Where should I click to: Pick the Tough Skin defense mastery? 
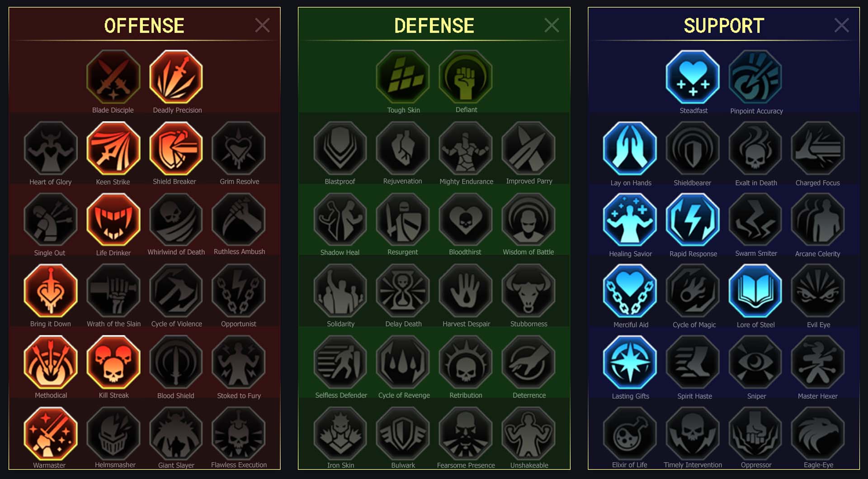click(403, 77)
